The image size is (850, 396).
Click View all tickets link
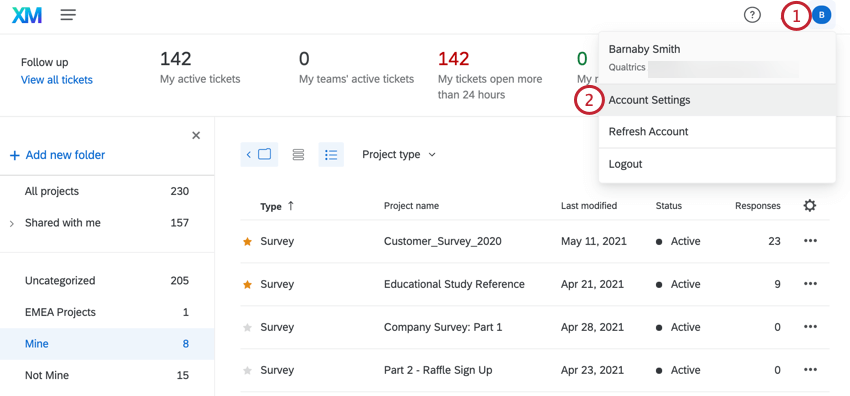[x=57, y=80]
